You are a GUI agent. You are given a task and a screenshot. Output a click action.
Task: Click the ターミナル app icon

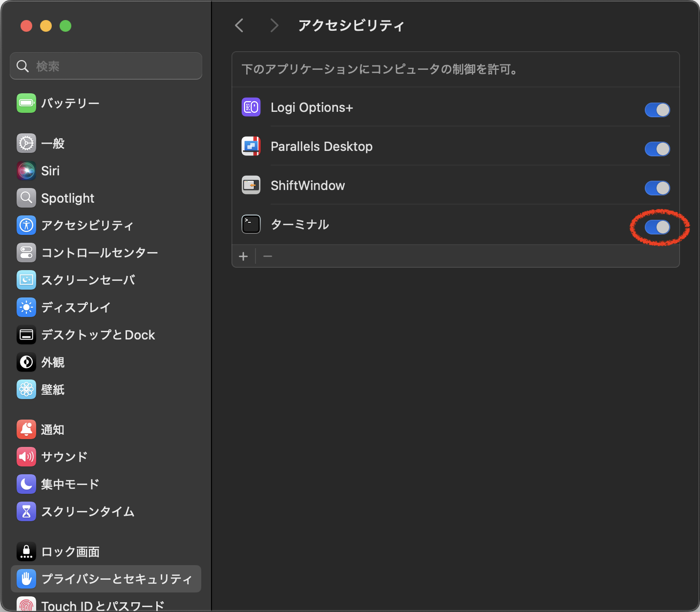[251, 224]
